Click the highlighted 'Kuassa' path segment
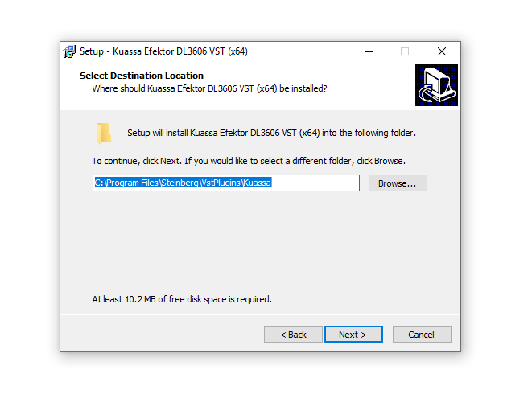 pyautogui.click(x=258, y=183)
